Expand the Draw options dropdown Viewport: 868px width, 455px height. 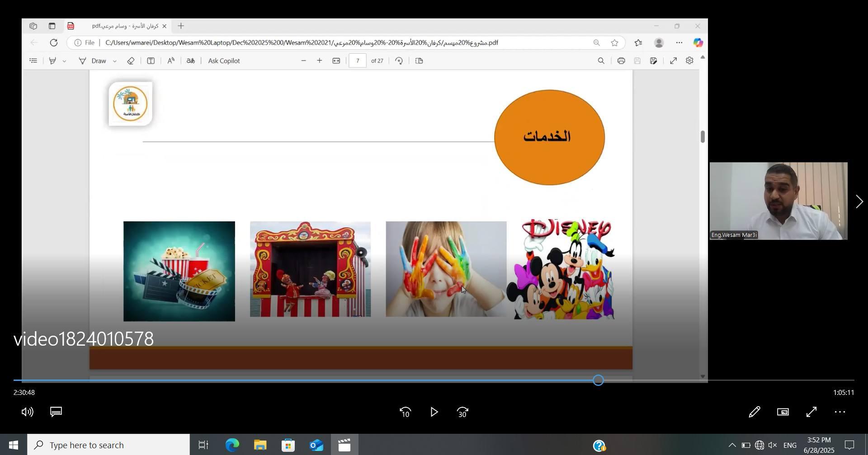[114, 61]
